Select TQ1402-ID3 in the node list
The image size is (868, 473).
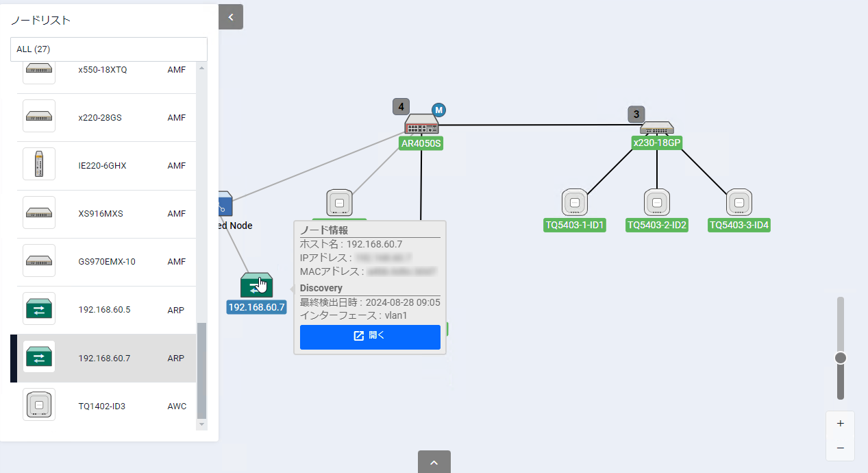[101, 406]
